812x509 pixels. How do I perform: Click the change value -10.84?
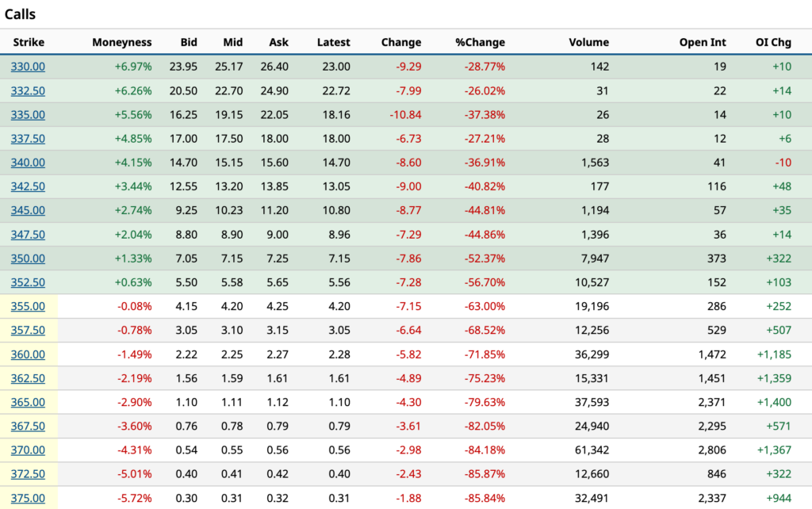pyautogui.click(x=405, y=115)
